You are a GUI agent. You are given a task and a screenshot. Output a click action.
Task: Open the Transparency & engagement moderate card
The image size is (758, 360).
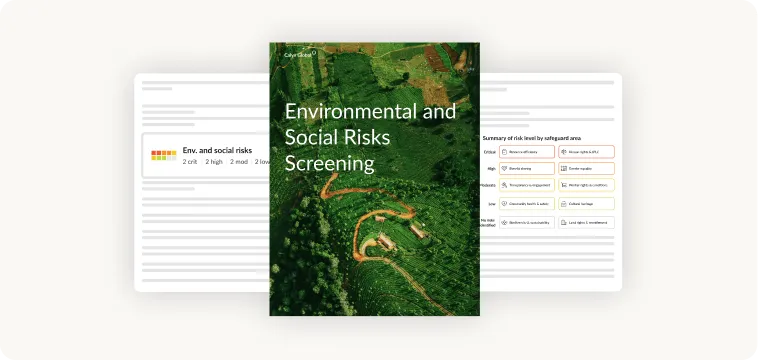527,185
